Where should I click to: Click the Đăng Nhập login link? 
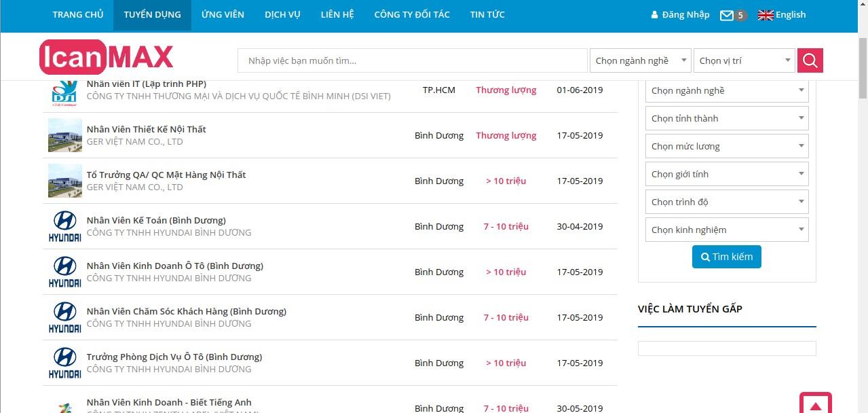click(x=680, y=15)
